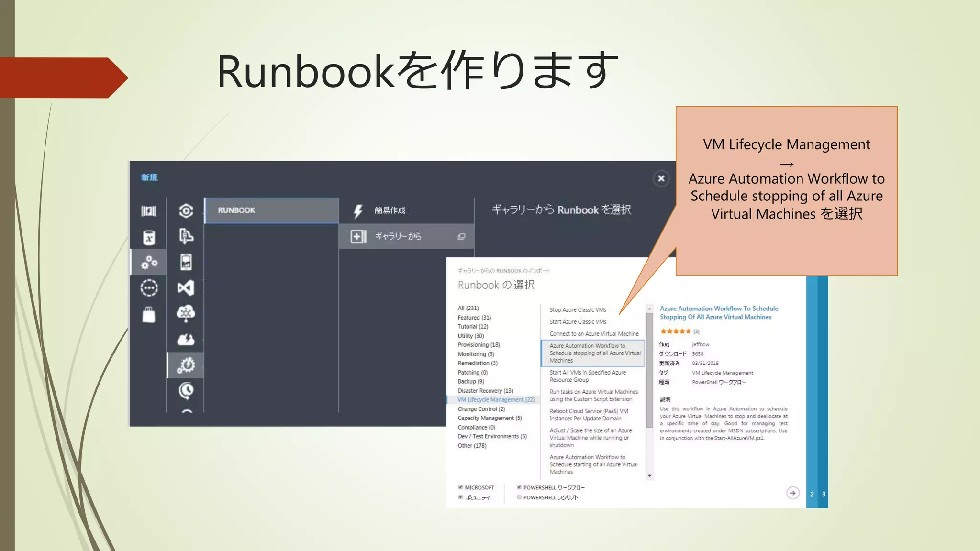Select the Compliance (0) category
The image size is (980, 551).
(x=476, y=428)
